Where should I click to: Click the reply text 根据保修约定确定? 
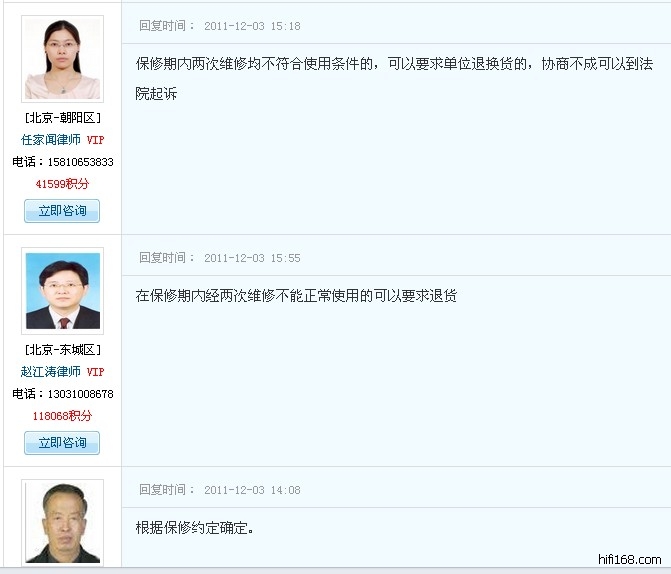195,527
